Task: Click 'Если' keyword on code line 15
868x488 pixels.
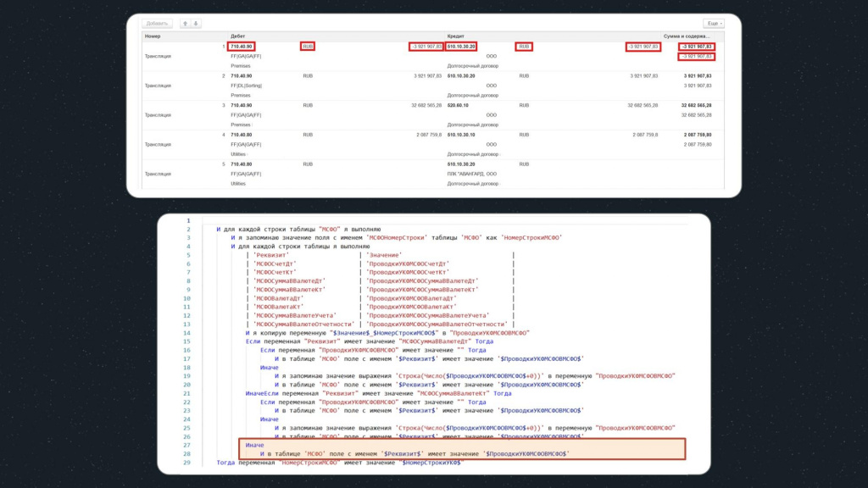Action: (253, 342)
